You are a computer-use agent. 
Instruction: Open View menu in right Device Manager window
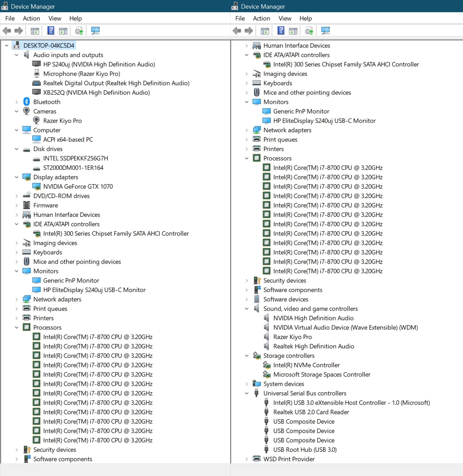pos(285,18)
